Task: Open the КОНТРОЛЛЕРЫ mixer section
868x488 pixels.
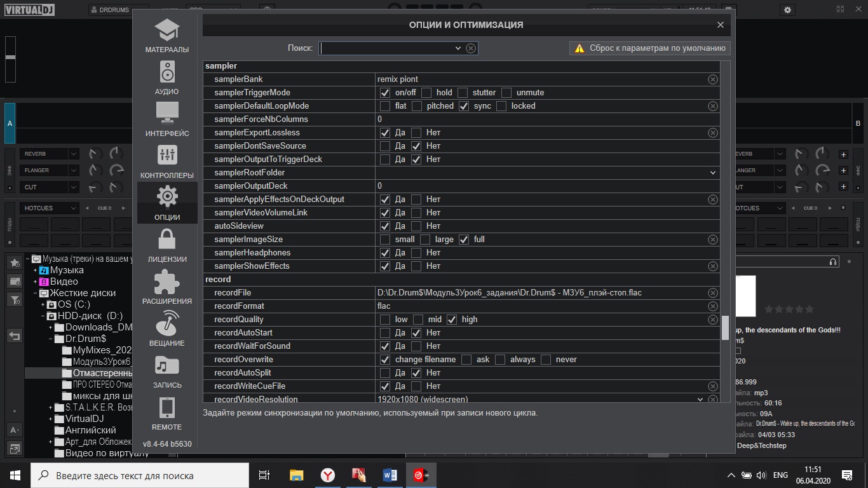Action: [x=167, y=161]
